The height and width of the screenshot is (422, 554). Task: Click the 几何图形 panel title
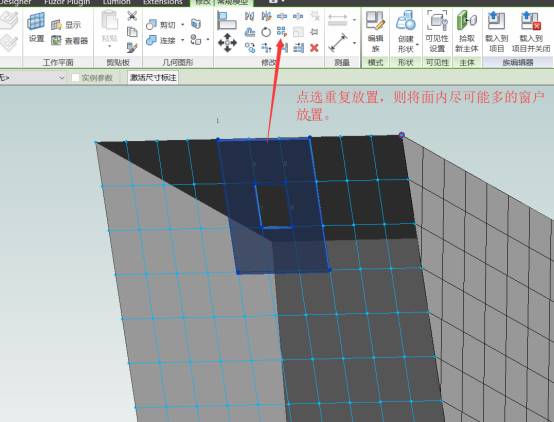[x=178, y=63]
